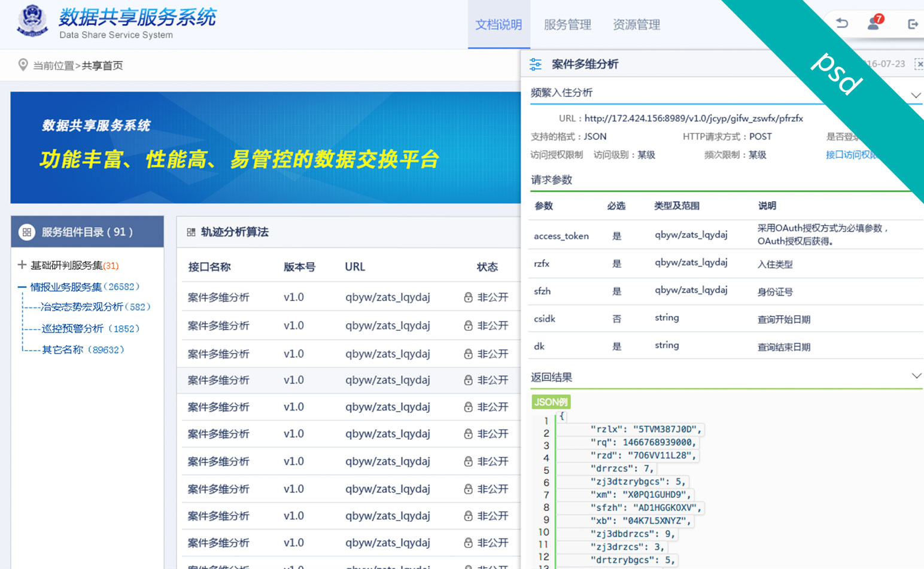Select the JSON例 label button
Image resolution: width=924 pixels, height=569 pixels.
pos(551,402)
